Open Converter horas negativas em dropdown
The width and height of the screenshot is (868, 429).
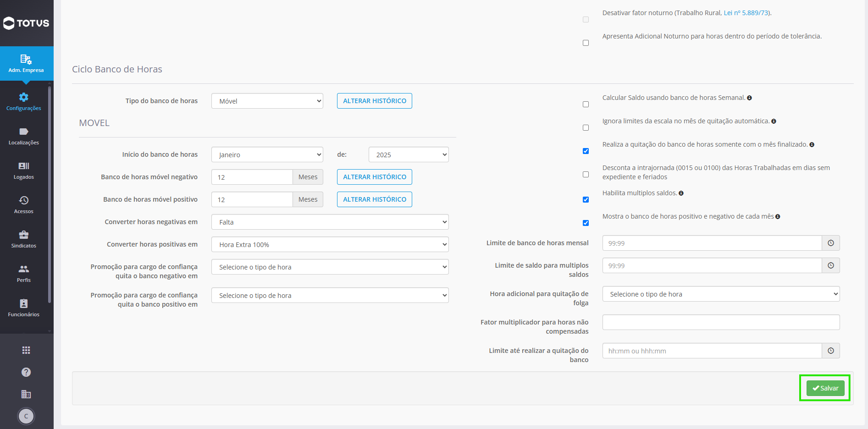[330, 222]
